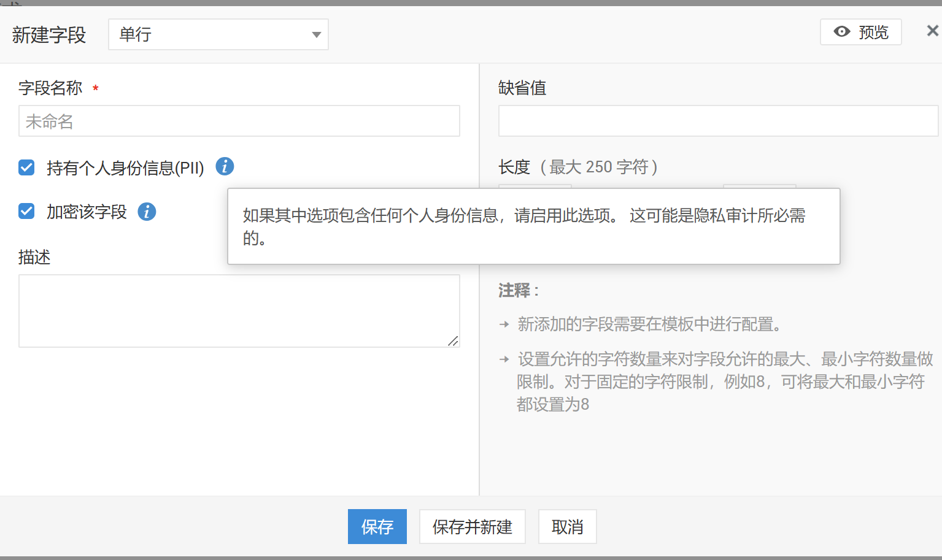Click the 持有个人身份信息(PII) label text
Viewport: 942px width, 560px height.
125,168
